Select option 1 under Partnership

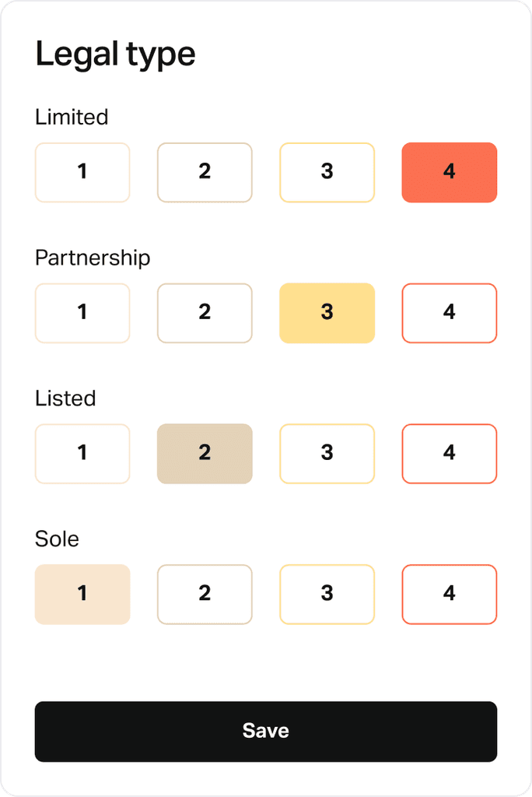point(82,313)
